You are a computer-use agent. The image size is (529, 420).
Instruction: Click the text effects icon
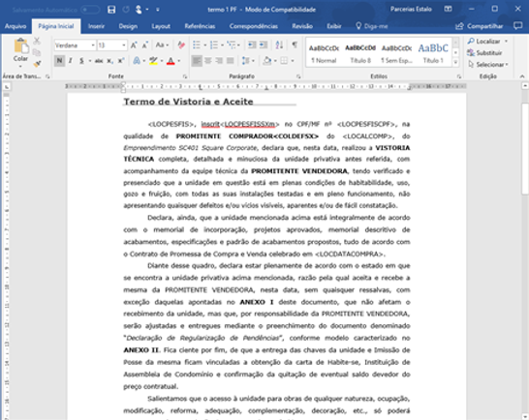click(137, 61)
